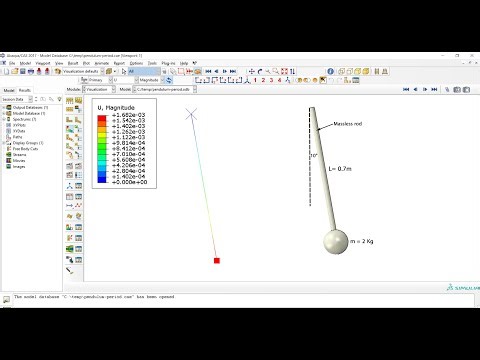The width and height of the screenshot is (480, 360).
Task: Apply view preset 4
Action: pos(279,80)
